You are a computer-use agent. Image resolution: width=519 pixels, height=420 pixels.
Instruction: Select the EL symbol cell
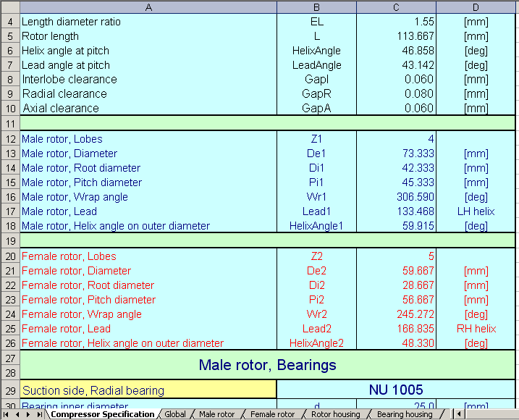[316, 22]
